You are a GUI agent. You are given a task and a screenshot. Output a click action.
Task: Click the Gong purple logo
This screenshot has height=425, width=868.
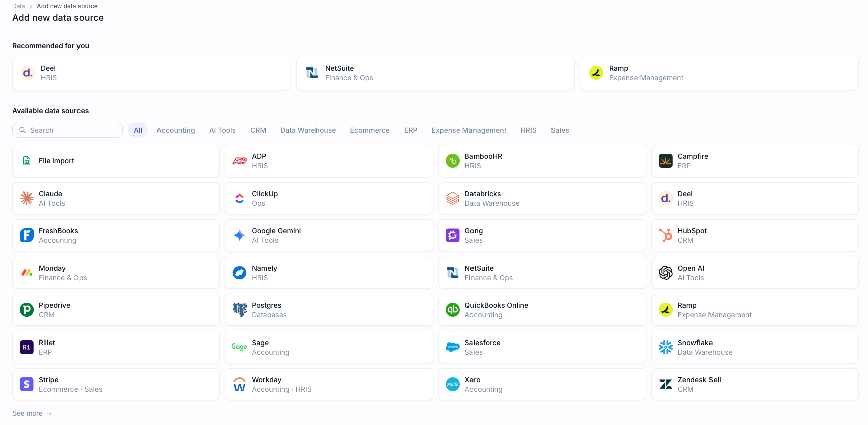[x=453, y=235]
